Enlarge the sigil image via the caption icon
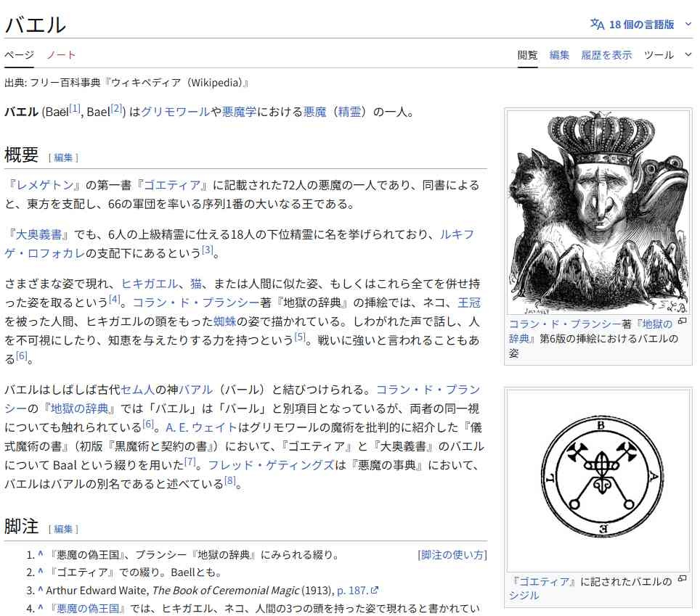Image resolution: width=700 pixels, height=616 pixels. tap(682, 578)
